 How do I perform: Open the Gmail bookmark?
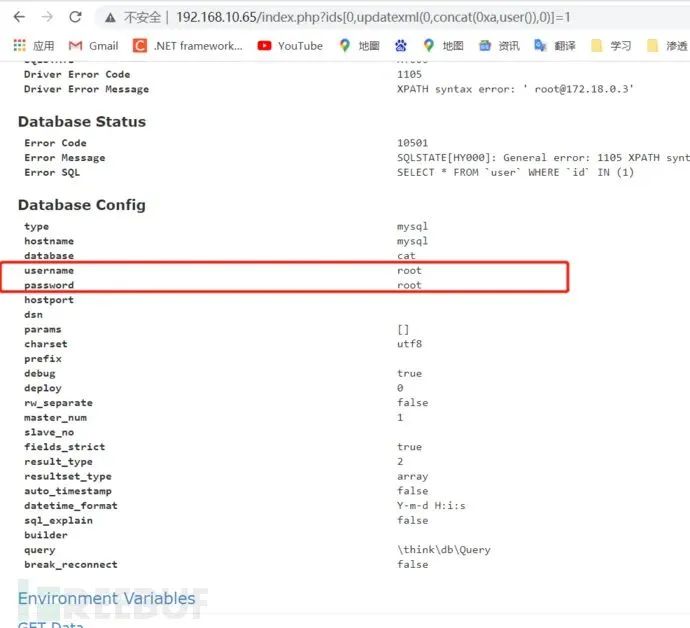[x=93, y=46]
